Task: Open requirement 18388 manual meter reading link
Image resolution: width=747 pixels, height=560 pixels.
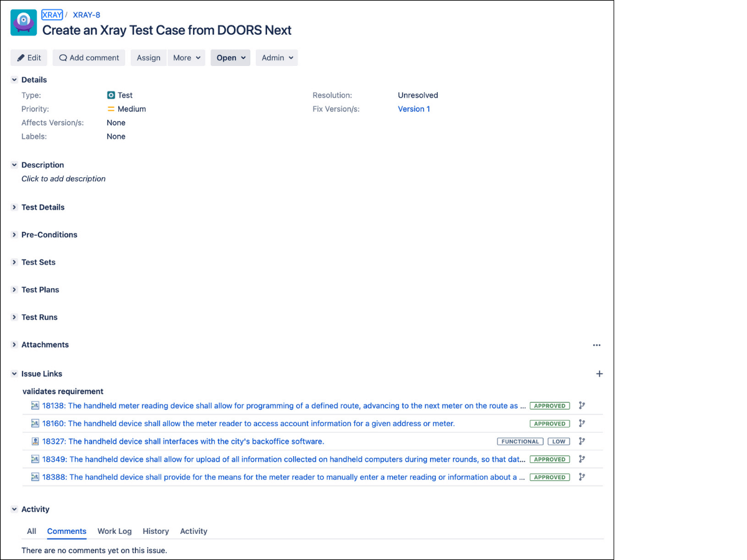Action: (x=284, y=477)
